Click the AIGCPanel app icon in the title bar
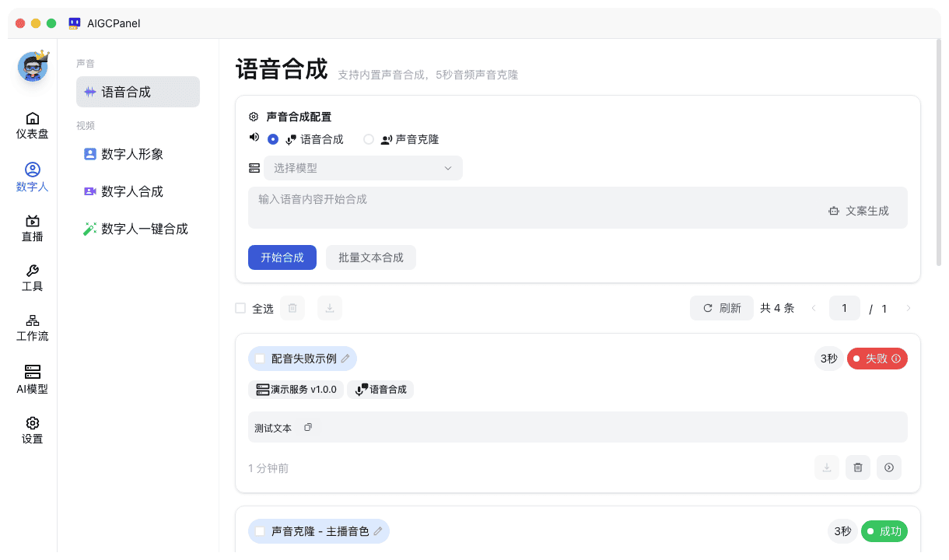The width and height of the screenshot is (949, 560). coord(75,23)
